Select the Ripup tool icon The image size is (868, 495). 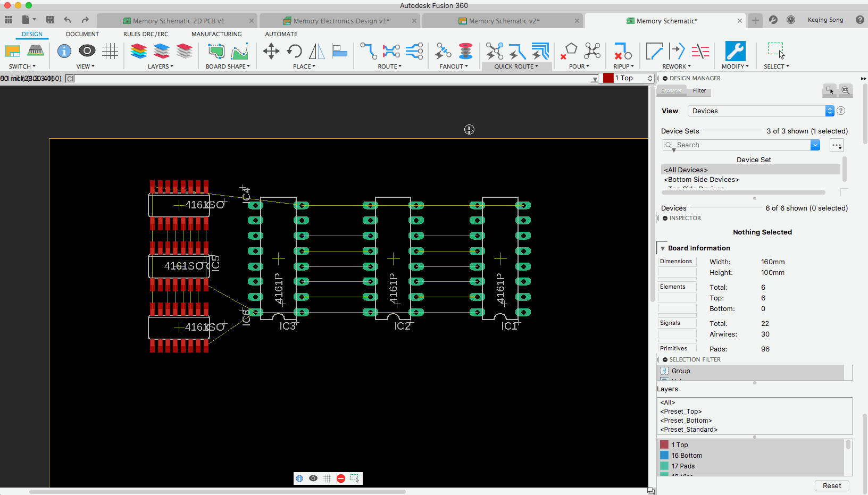623,52
